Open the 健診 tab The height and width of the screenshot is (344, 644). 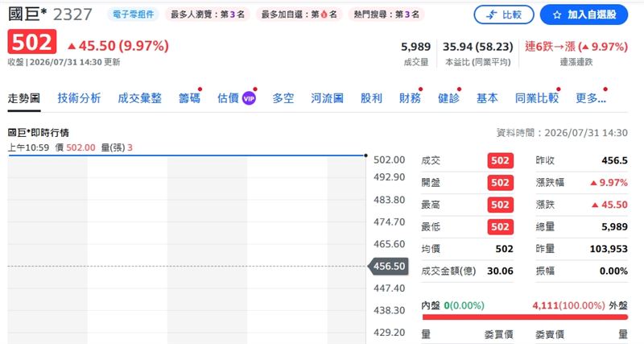click(x=448, y=98)
